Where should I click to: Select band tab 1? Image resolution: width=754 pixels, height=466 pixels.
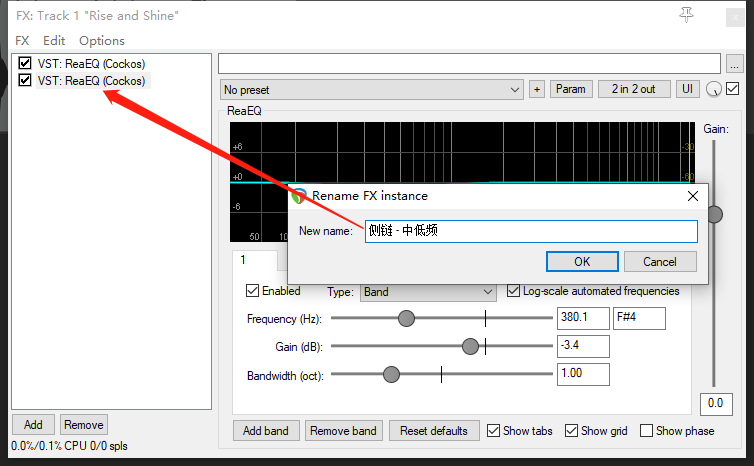(x=254, y=260)
